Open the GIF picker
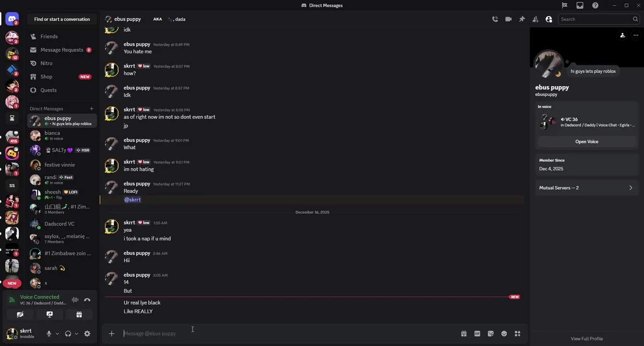This screenshot has height=346, width=644. pos(477,334)
